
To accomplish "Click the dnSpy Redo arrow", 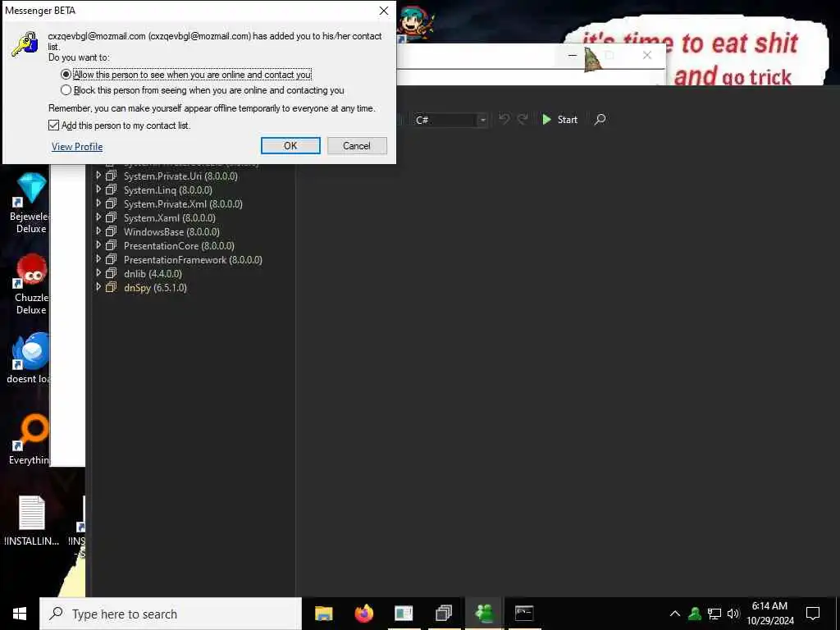I will coord(523,120).
